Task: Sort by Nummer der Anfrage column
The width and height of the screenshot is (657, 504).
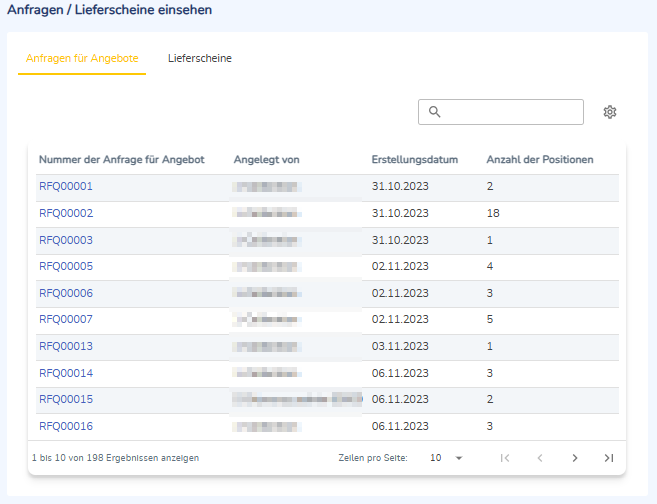Action: click(122, 160)
